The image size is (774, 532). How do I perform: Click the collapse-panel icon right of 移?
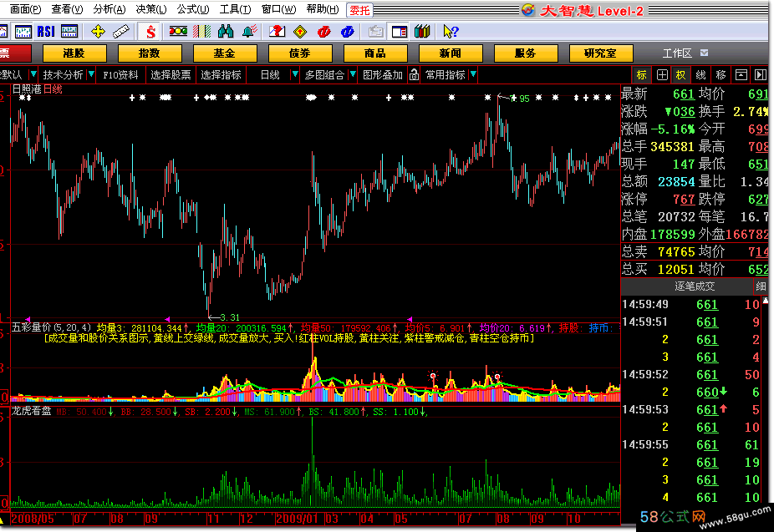[741, 75]
